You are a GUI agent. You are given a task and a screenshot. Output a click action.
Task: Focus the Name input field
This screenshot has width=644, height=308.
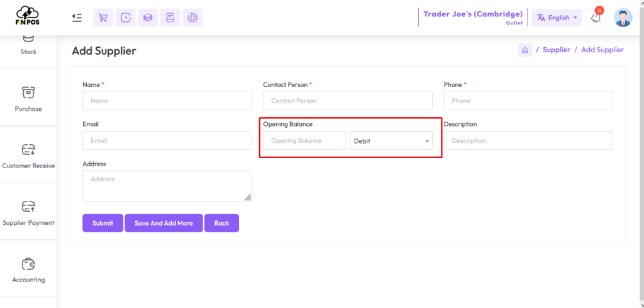pyautogui.click(x=167, y=101)
